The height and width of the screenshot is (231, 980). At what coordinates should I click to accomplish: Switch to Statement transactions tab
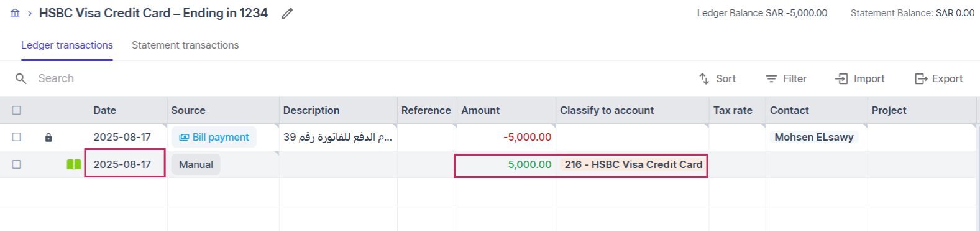[x=185, y=45]
